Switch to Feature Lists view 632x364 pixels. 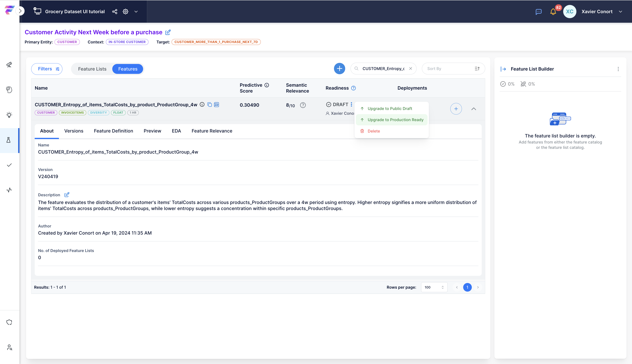point(92,69)
